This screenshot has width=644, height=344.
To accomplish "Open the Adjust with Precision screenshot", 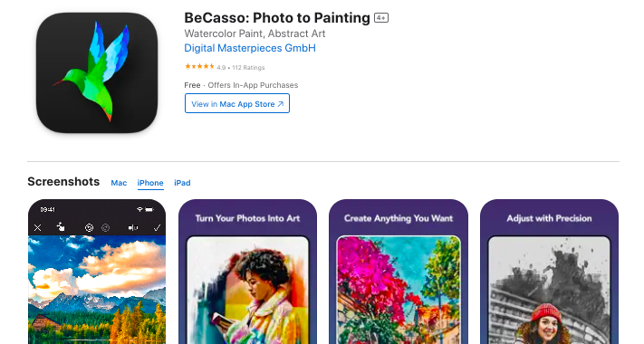I will click(x=549, y=272).
